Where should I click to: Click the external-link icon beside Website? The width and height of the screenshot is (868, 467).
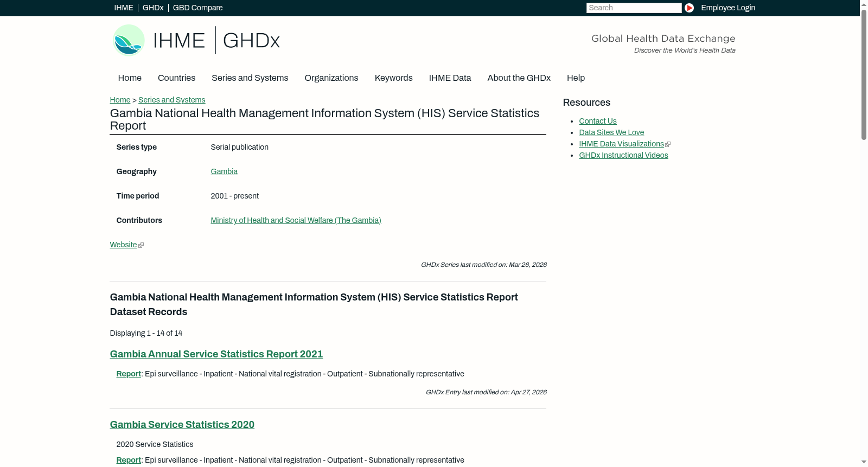(x=141, y=245)
